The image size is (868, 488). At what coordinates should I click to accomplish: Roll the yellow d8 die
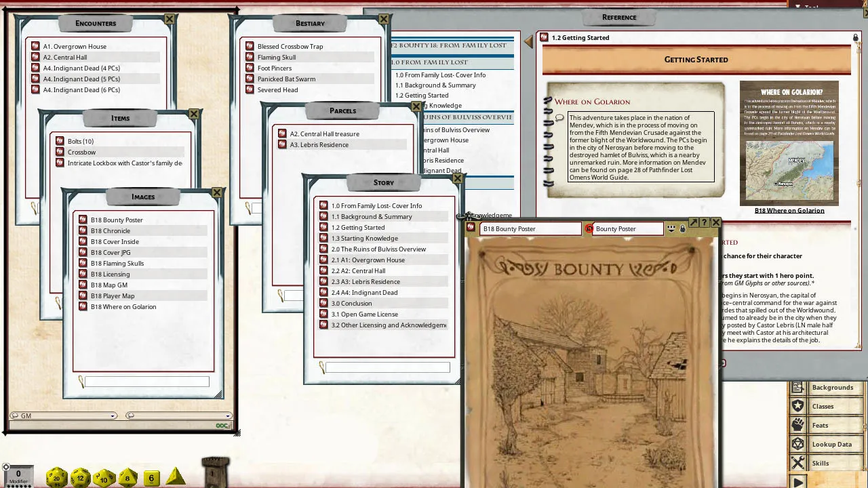point(127,477)
